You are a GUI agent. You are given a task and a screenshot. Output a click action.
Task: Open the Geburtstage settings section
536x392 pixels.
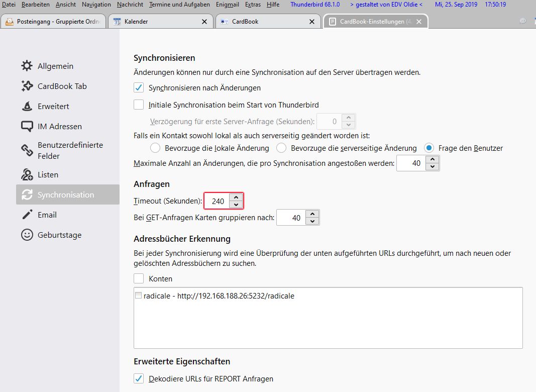pyautogui.click(x=68, y=235)
